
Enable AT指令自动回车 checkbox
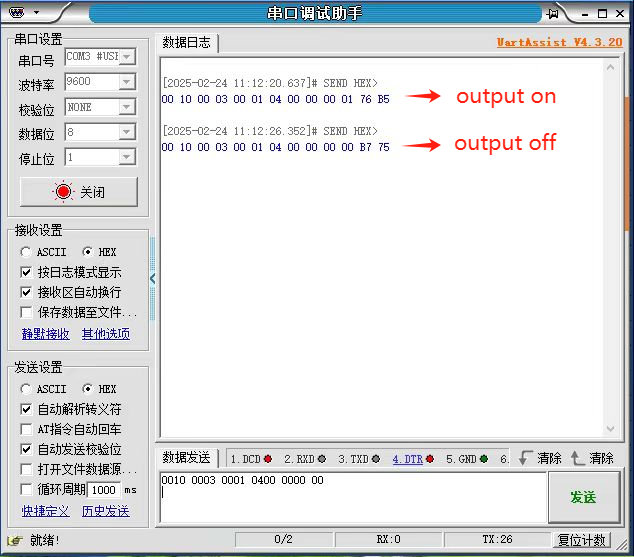[x=26, y=429]
